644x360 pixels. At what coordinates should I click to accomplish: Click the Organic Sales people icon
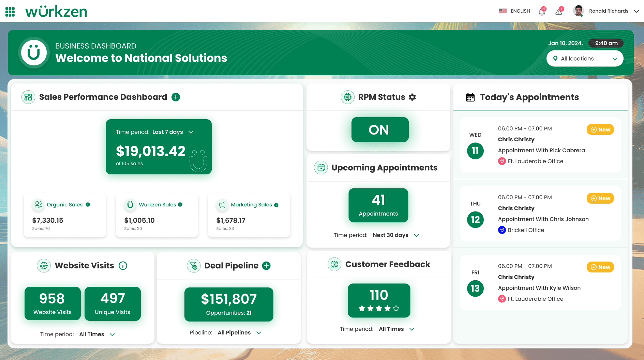(38, 205)
